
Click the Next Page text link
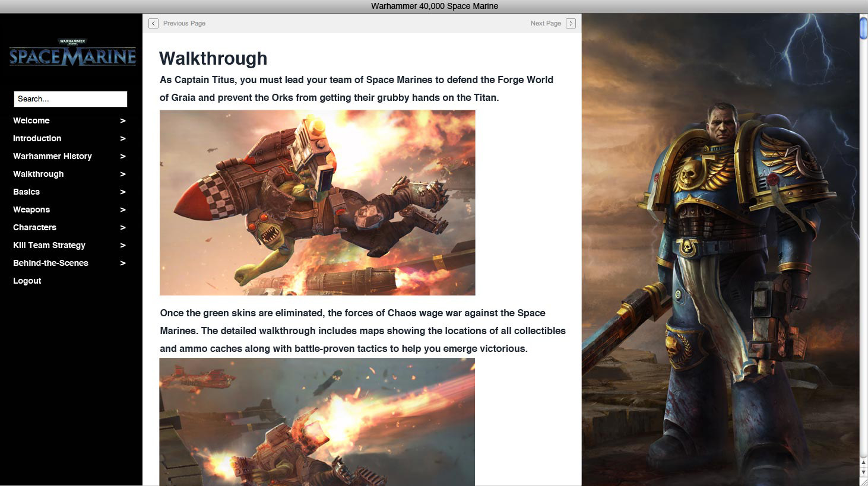click(546, 23)
